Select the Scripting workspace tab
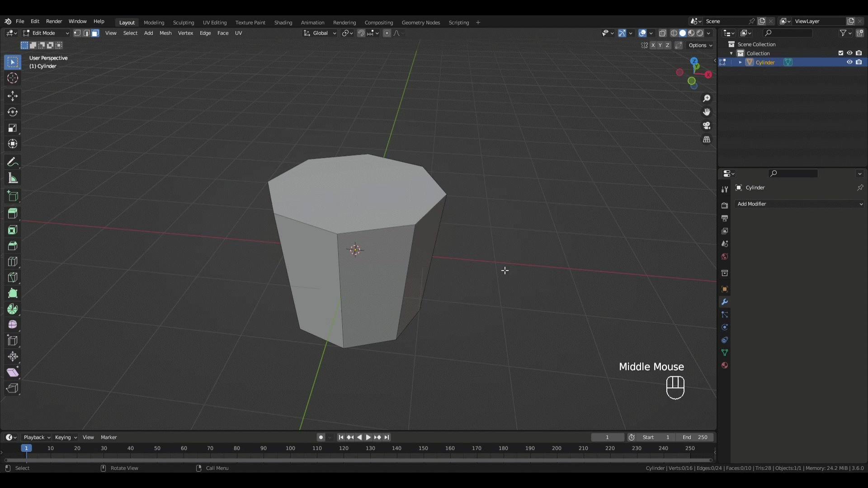 click(458, 22)
